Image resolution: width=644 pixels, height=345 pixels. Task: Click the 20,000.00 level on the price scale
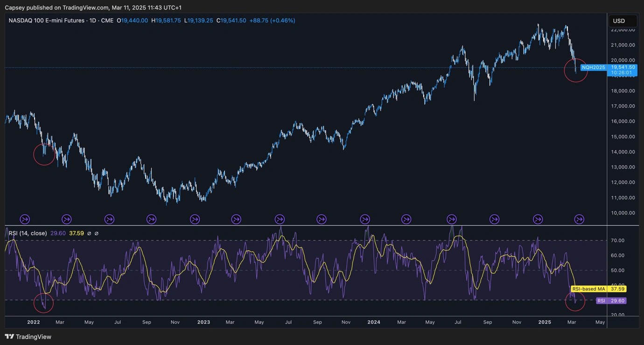pos(623,60)
